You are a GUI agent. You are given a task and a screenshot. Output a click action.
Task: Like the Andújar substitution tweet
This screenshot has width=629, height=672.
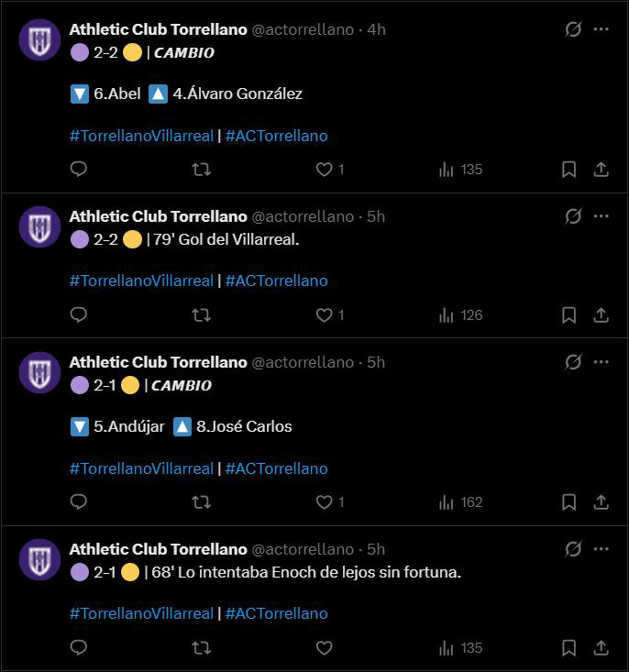click(x=324, y=502)
